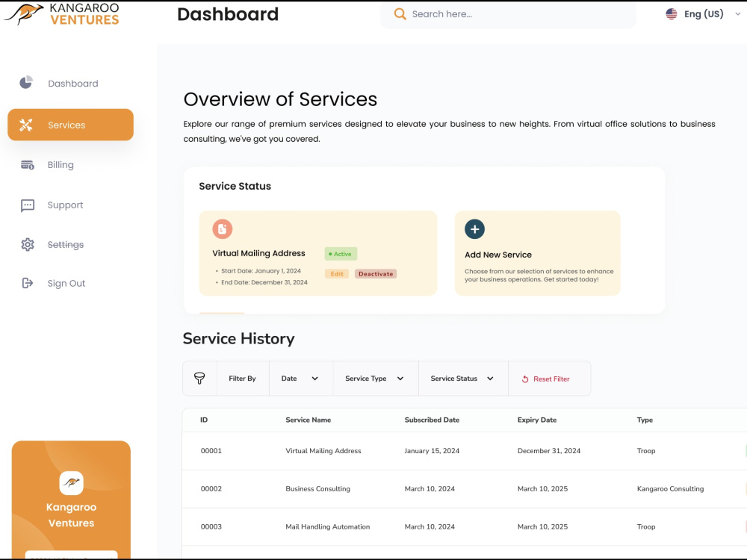Open the Service Type filter dropdown
Screen dimensions: 747x560
tap(375, 379)
